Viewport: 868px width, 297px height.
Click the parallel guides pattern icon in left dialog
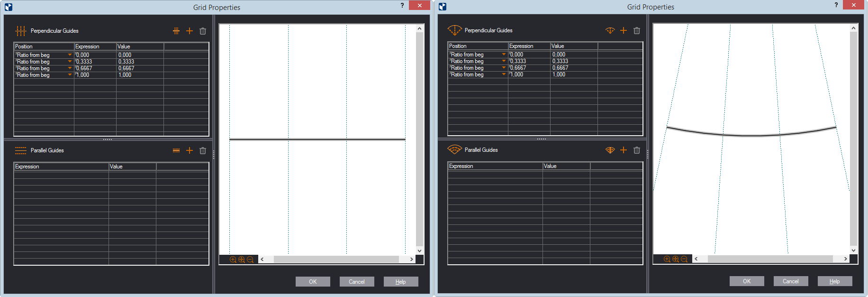click(176, 150)
